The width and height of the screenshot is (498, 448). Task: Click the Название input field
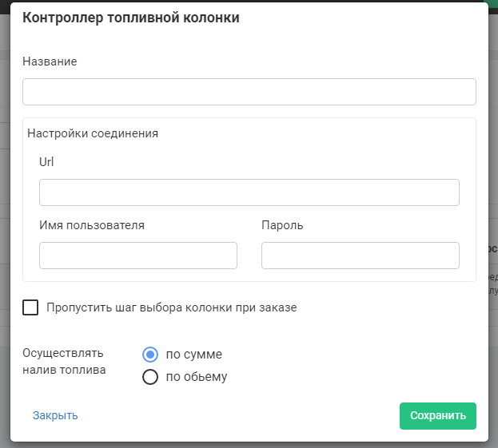[x=249, y=92]
